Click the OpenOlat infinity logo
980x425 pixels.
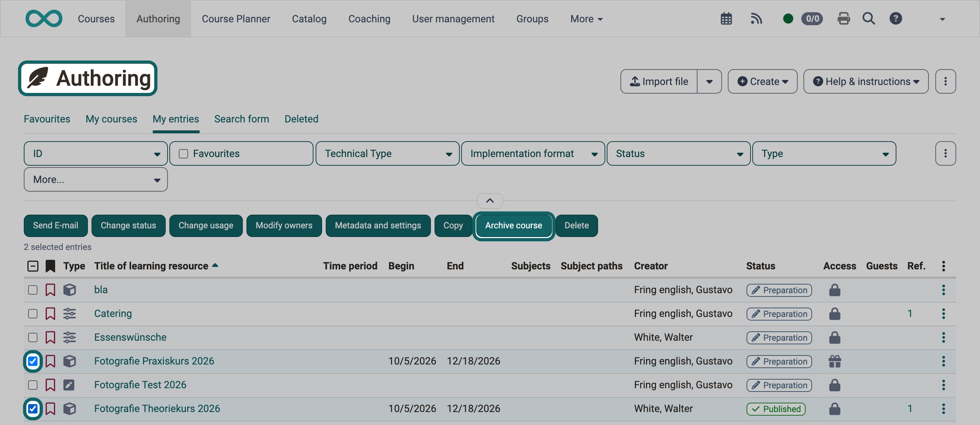[x=44, y=19]
